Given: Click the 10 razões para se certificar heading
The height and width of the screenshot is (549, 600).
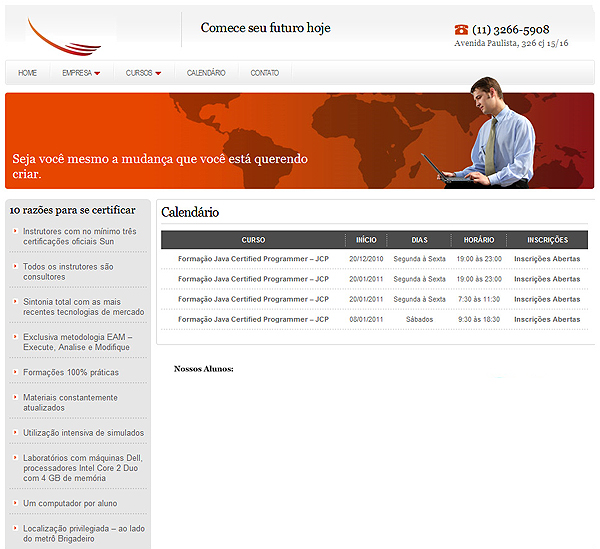Looking at the screenshot, I should coord(72,210).
